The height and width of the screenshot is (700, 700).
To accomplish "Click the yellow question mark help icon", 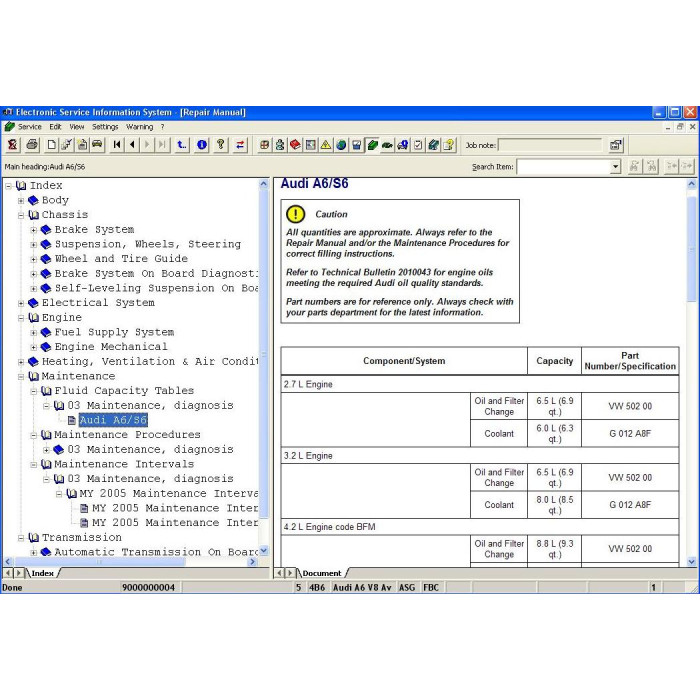I will tap(221, 145).
